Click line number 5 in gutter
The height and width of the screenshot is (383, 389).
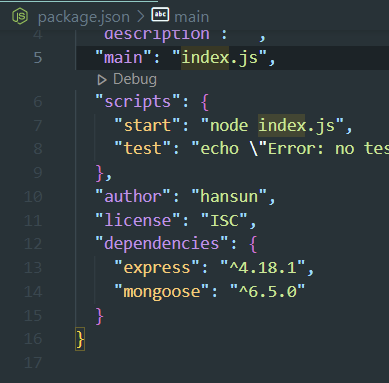pyautogui.click(x=38, y=58)
